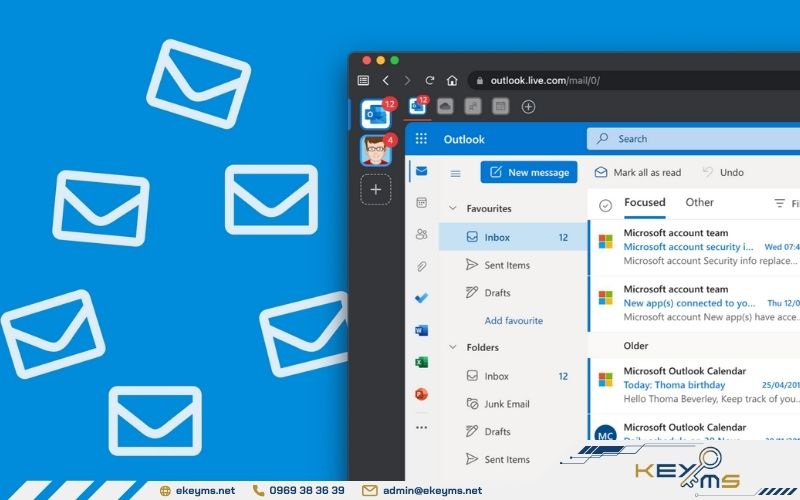
Task: Open the fourth grey browser tab
Action: coord(501,106)
